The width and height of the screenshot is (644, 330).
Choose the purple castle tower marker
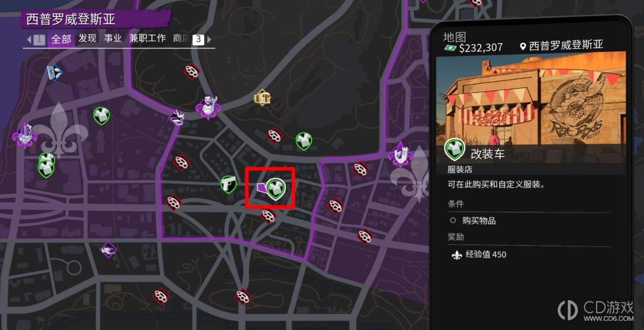400,154
